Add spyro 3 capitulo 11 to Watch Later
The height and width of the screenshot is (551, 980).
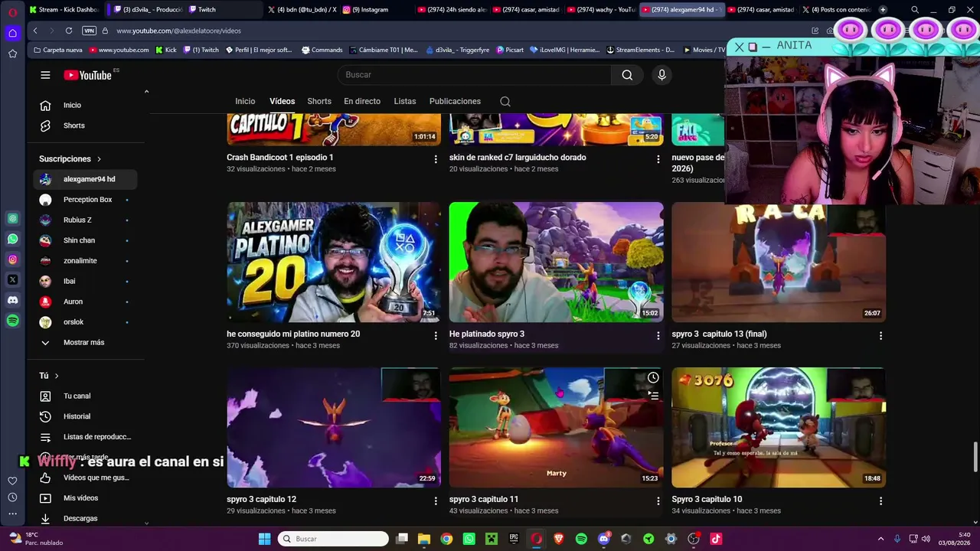[653, 377]
